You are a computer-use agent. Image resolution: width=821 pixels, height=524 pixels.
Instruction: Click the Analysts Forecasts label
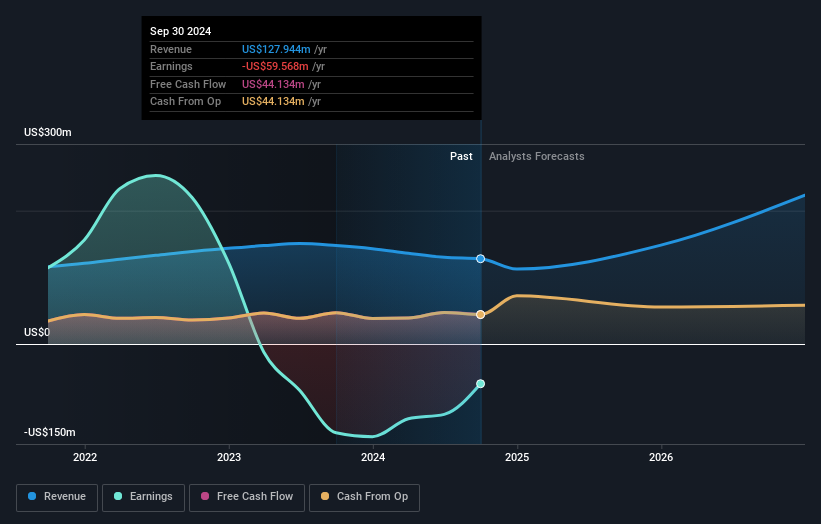(537, 157)
